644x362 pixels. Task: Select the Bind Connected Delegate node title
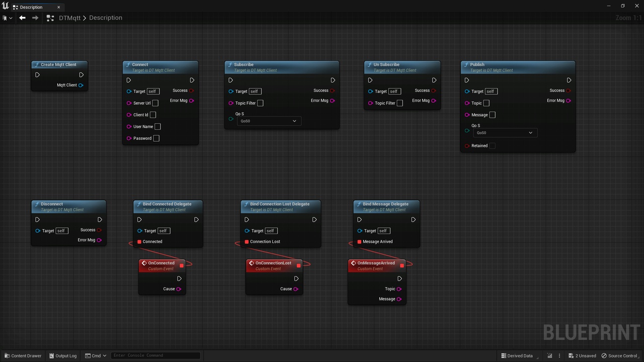coord(167,204)
